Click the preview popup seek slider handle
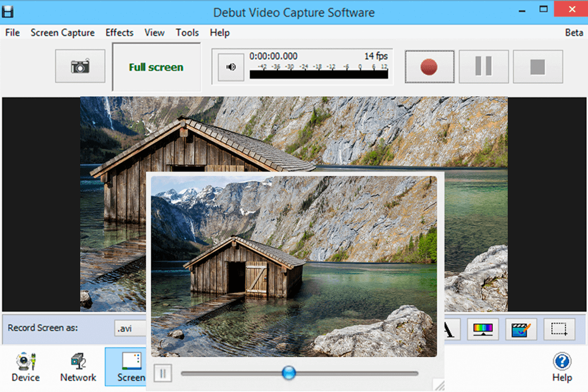The height and width of the screenshot is (392, 588). point(288,373)
